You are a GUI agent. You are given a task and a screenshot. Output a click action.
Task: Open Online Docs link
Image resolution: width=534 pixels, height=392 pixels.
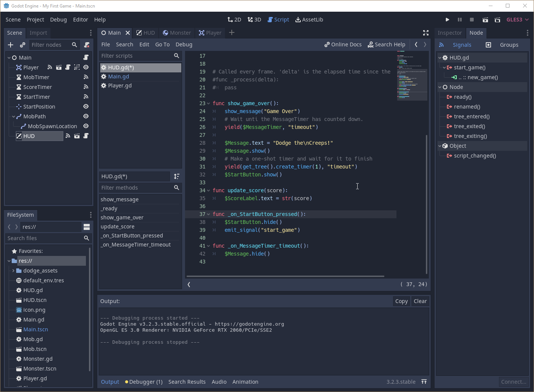coord(343,44)
